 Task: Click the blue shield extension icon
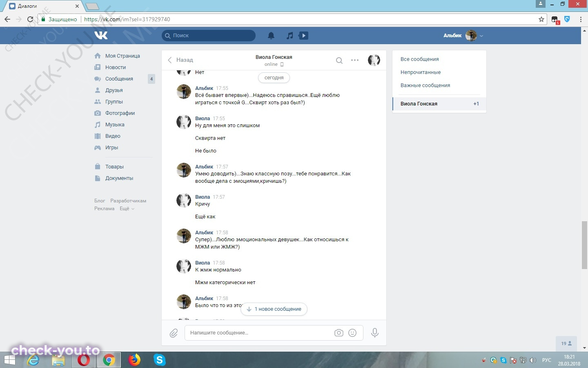pos(567,19)
